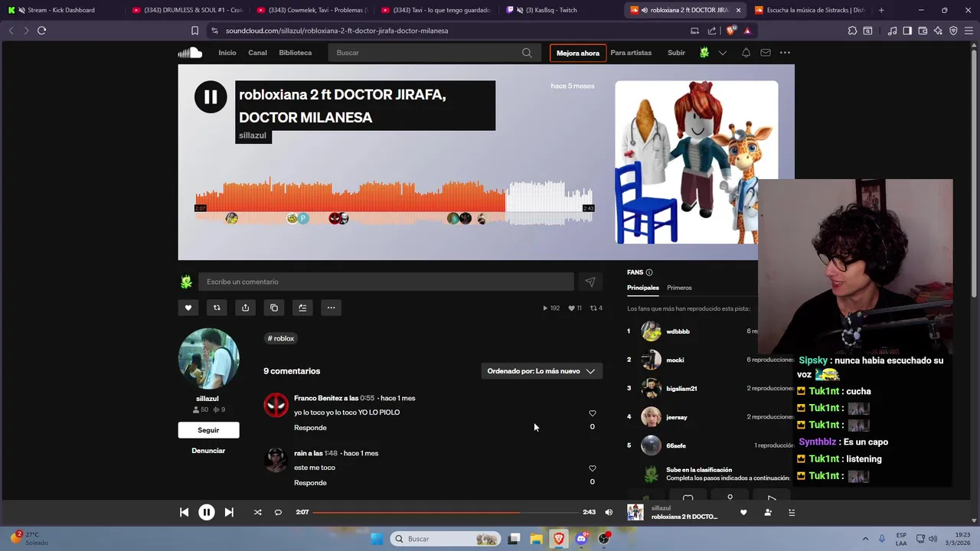Send the comment with paper plane icon

point(590,282)
